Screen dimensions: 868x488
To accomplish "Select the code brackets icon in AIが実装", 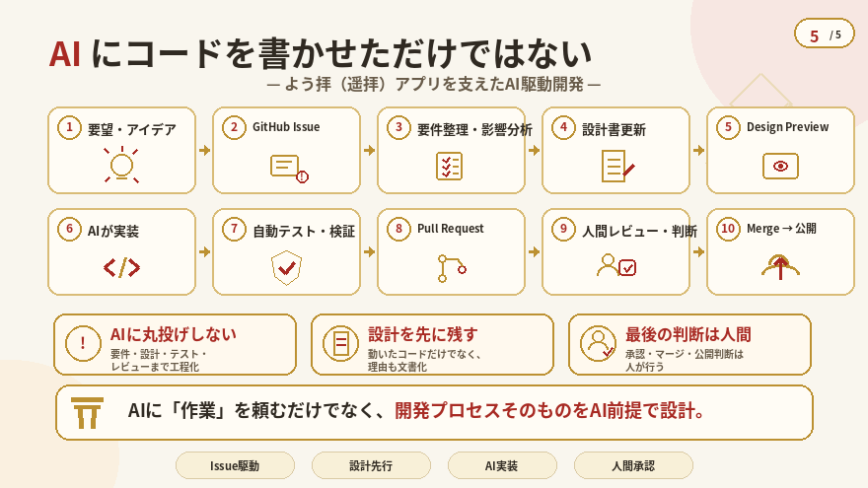I will pos(121,268).
